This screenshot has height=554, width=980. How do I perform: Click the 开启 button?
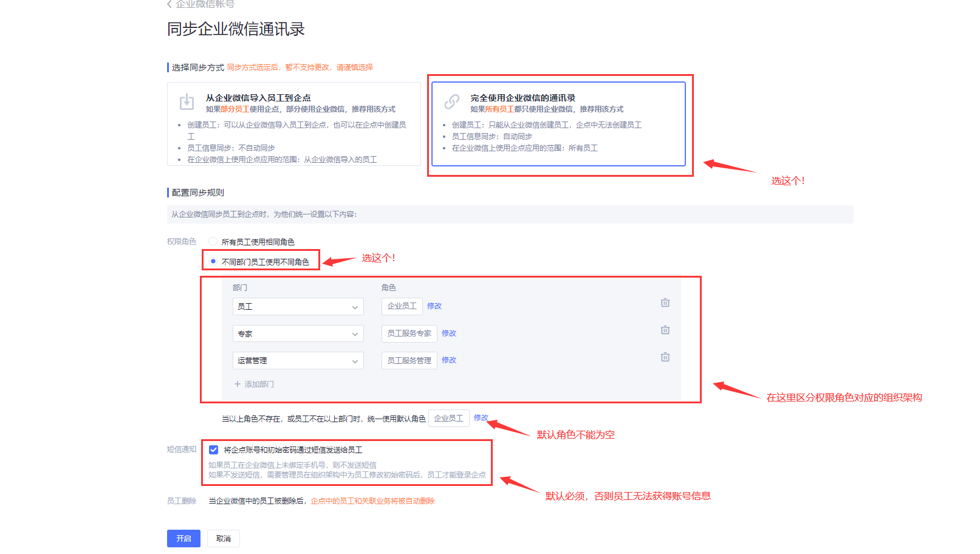(183, 539)
